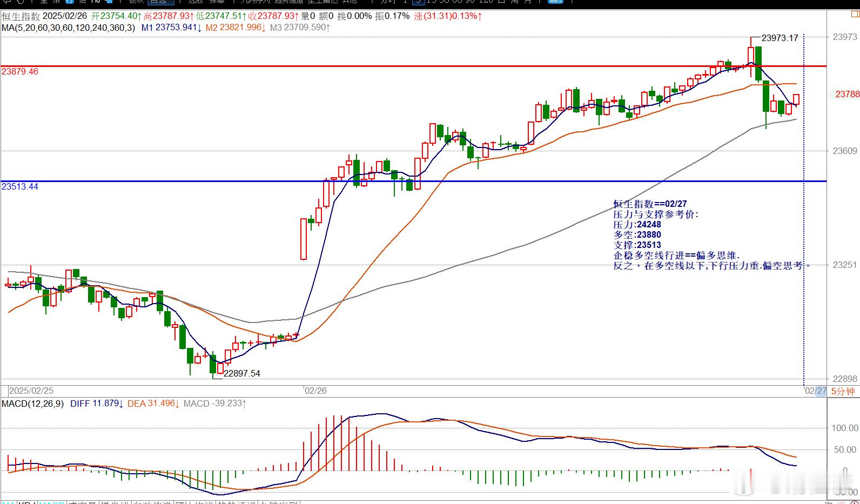Click the 22898 price axis label
Image resolution: width=860 pixels, height=504 pixels.
coord(845,379)
